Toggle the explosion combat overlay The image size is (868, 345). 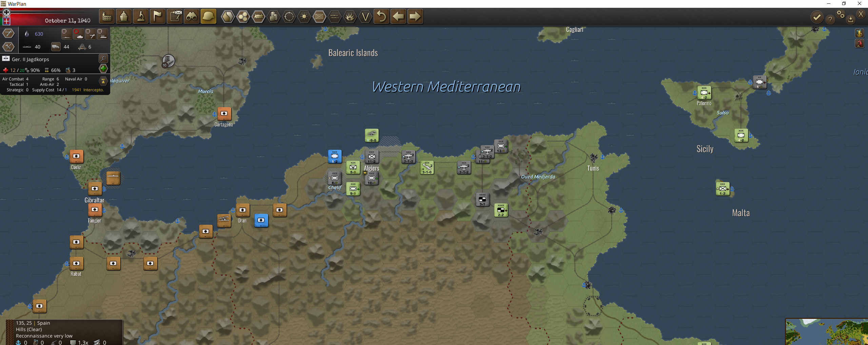pos(350,16)
